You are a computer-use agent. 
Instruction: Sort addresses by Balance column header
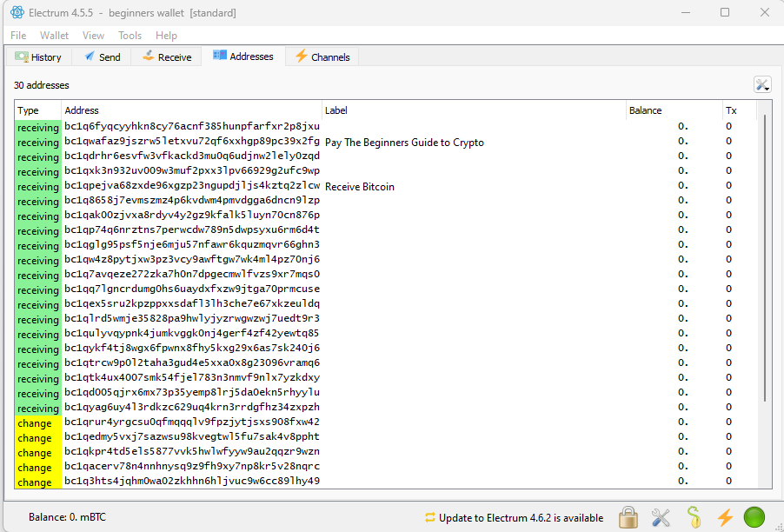coord(645,110)
